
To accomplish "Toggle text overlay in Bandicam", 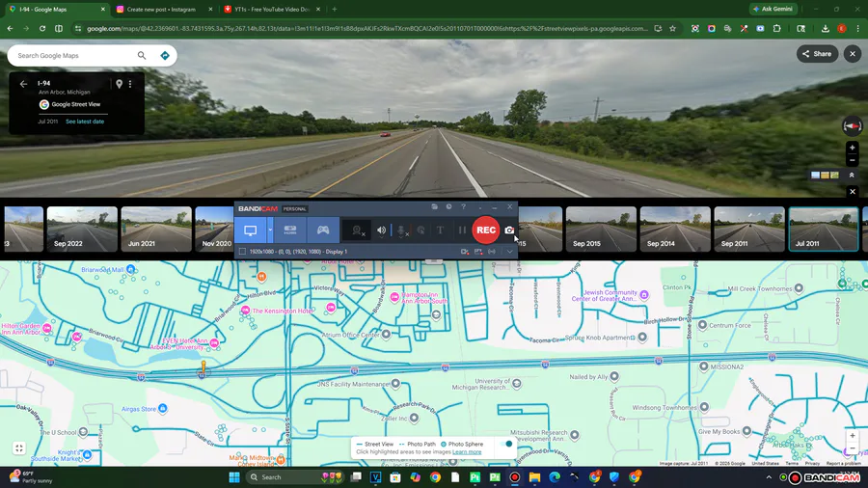I will 440,230.
